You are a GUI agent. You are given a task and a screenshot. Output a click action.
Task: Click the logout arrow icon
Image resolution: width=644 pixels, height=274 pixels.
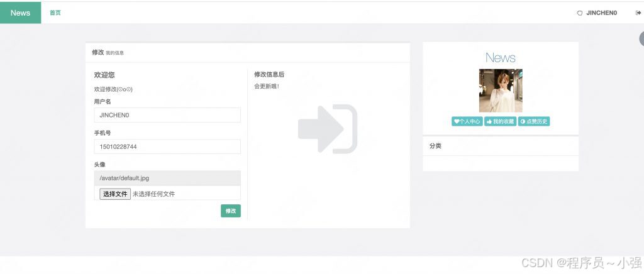pos(638,13)
